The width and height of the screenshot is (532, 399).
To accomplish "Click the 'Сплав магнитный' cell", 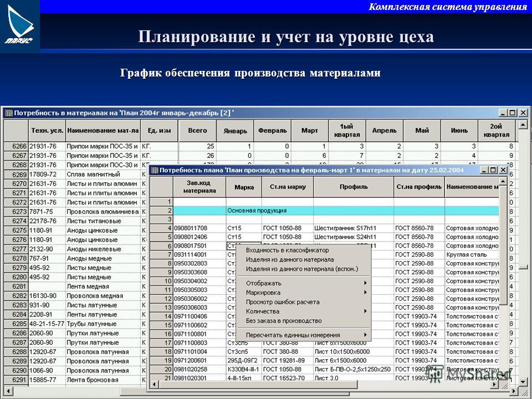I will point(103,175).
